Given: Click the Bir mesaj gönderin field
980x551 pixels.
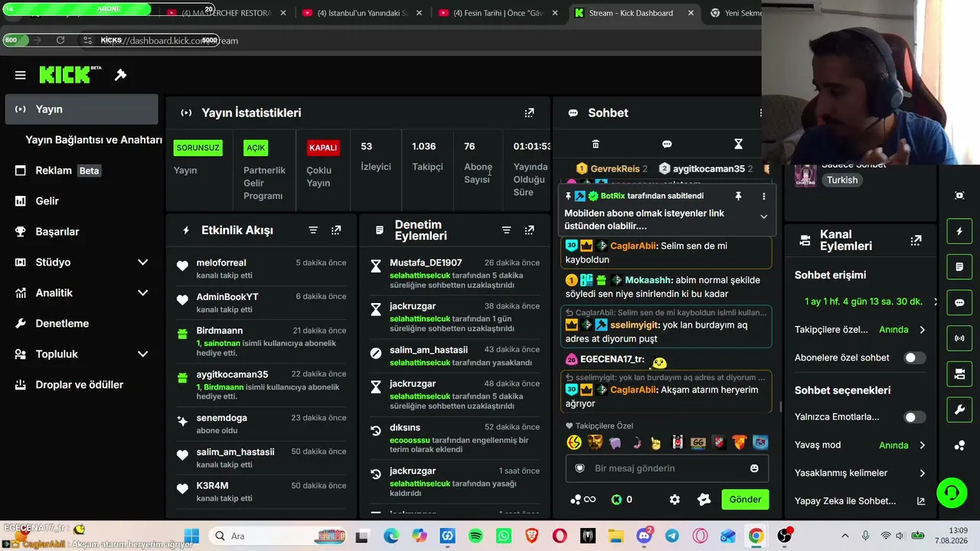Looking at the screenshot, I should (x=667, y=468).
